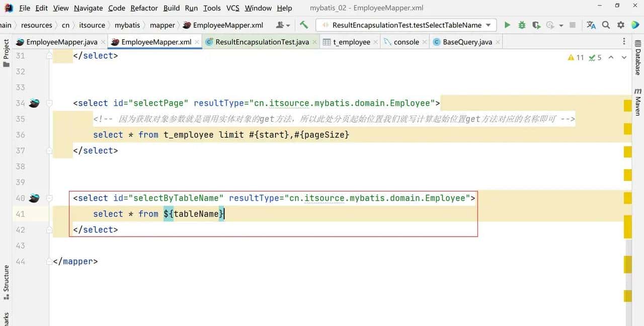Open Search Everywhere magnifier icon
Screen dimensions: 644x326
click(x=606, y=25)
